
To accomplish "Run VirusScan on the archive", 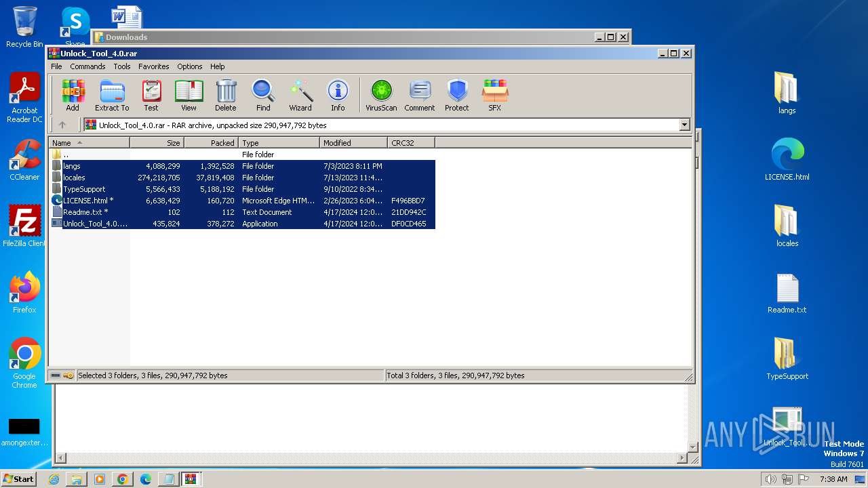I will [381, 95].
